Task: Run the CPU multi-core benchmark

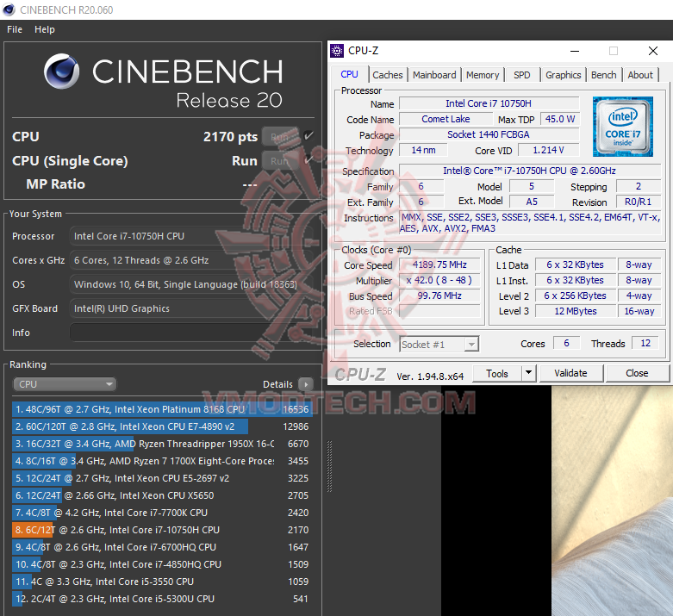Action: click(x=280, y=136)
